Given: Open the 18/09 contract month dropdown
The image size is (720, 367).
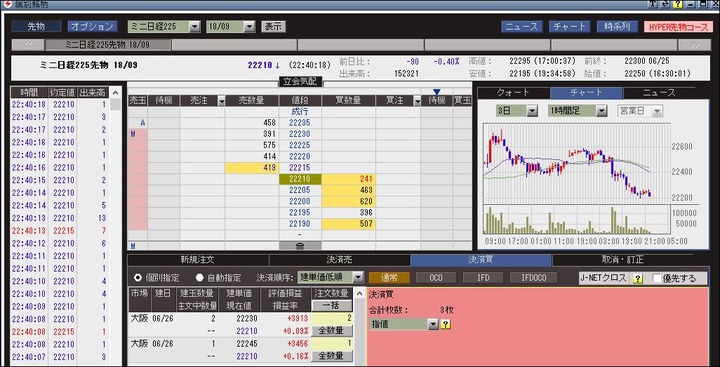Looking at the screenshot, I should tap(249, 27).
